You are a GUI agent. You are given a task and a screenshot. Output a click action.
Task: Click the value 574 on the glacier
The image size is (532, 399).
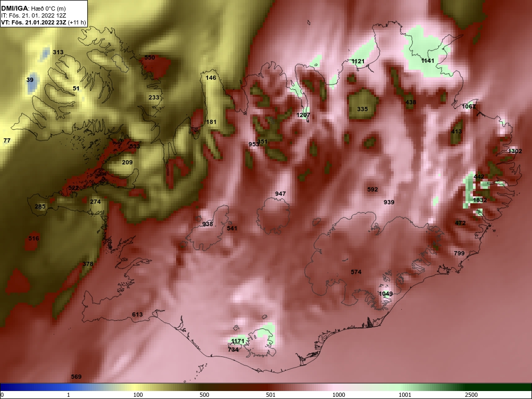point(356,272)
